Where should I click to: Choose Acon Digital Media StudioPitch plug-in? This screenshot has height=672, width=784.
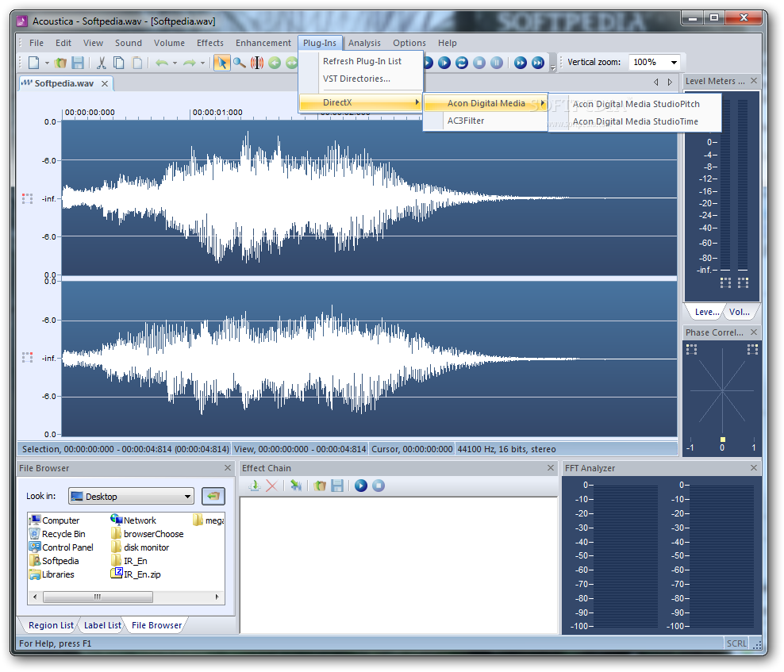pyautogui.click(x=636, y=103)
